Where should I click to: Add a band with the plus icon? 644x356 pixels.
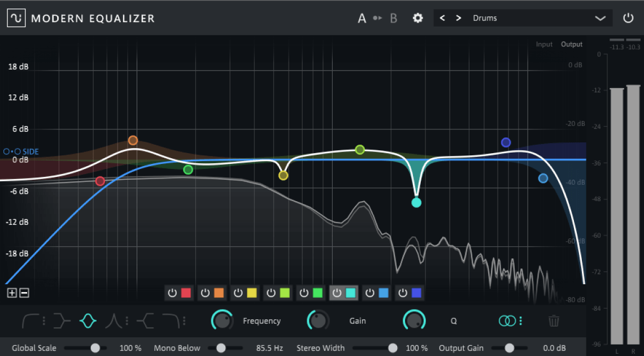12,293
